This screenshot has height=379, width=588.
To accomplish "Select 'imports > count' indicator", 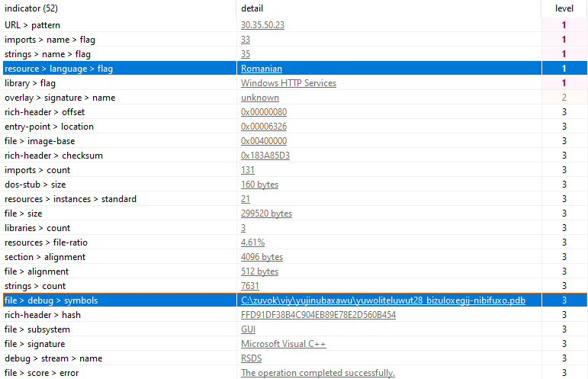I will click(x=37, y=170).
